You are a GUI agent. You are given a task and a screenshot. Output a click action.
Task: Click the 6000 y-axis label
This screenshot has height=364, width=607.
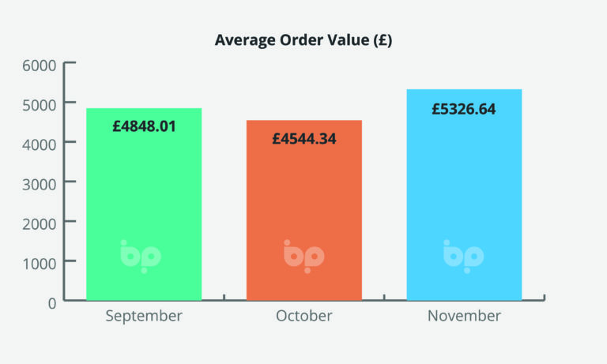point(38,63)
